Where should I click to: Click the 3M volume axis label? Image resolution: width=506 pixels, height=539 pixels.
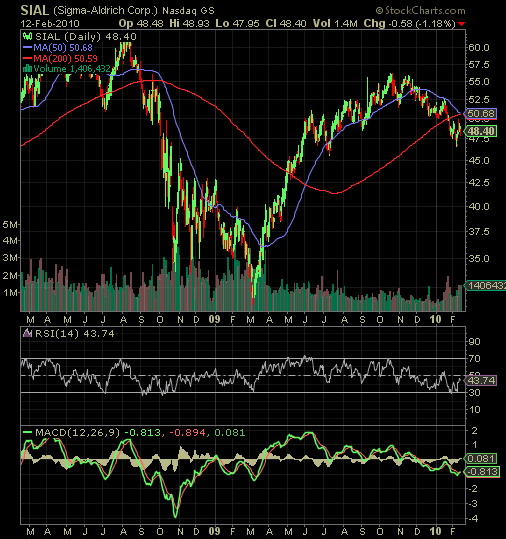point(10,258)
